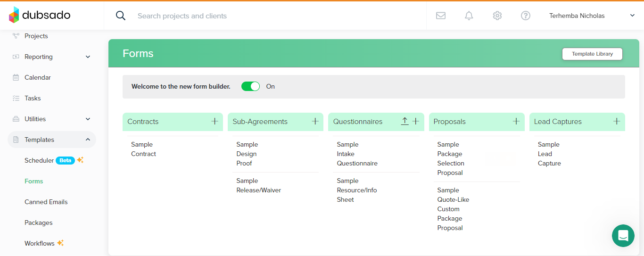The height and width of the screenshot is (256, 644).
Task: Expand the Utilities menu chevron
Action: coord(88,119)
